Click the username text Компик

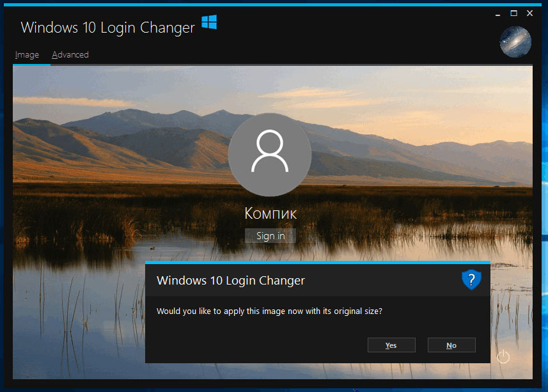click(270, 214)
